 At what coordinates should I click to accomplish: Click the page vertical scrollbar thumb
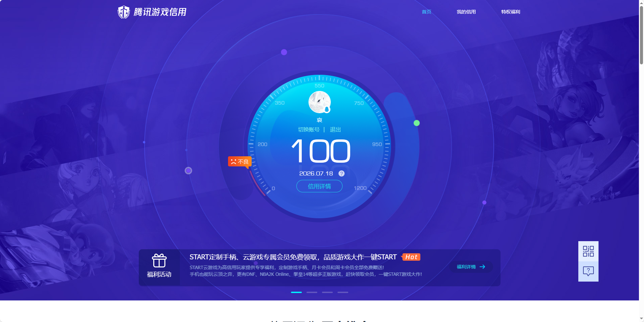[x=641, y=35]
